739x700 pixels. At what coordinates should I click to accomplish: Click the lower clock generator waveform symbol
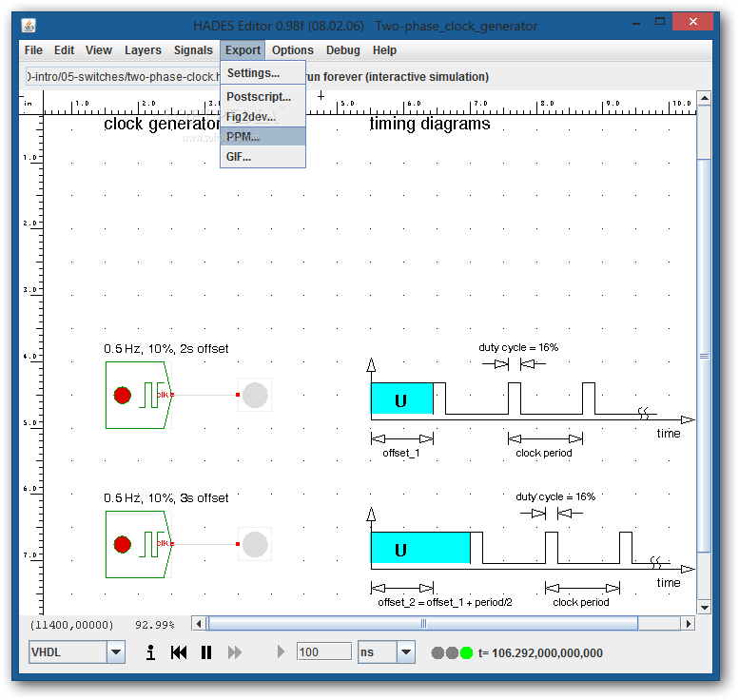149,544
